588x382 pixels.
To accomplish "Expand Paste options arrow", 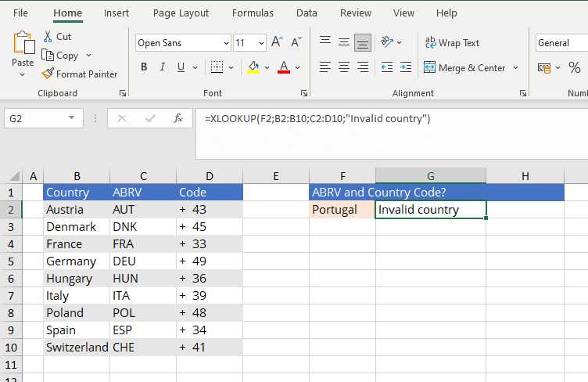I will pyautogui.click(x=23, y=74).
